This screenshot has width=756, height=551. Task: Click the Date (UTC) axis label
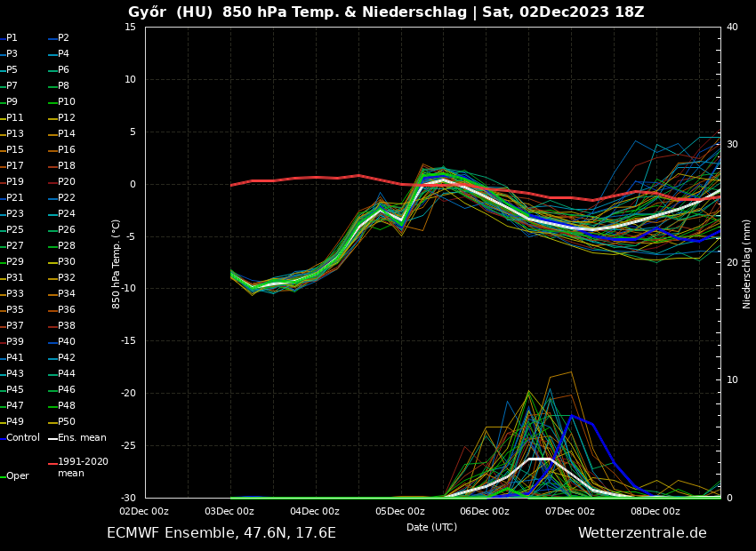[x=431, y=527]
